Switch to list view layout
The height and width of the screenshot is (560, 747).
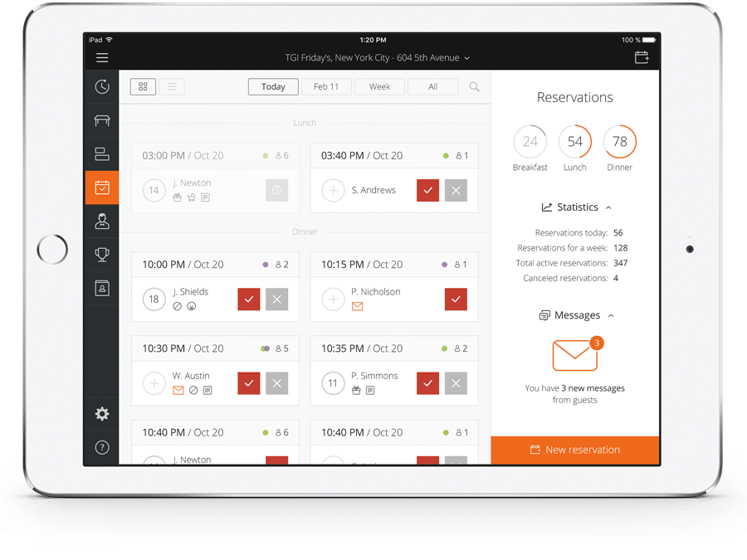(172, 86)
